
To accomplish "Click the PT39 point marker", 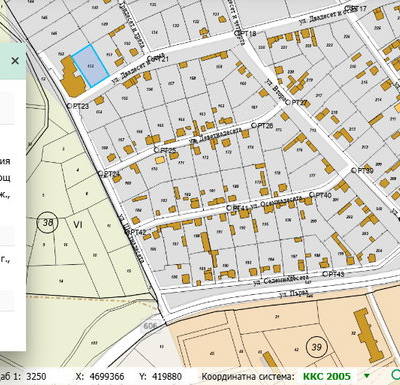I will click(354, 170).
